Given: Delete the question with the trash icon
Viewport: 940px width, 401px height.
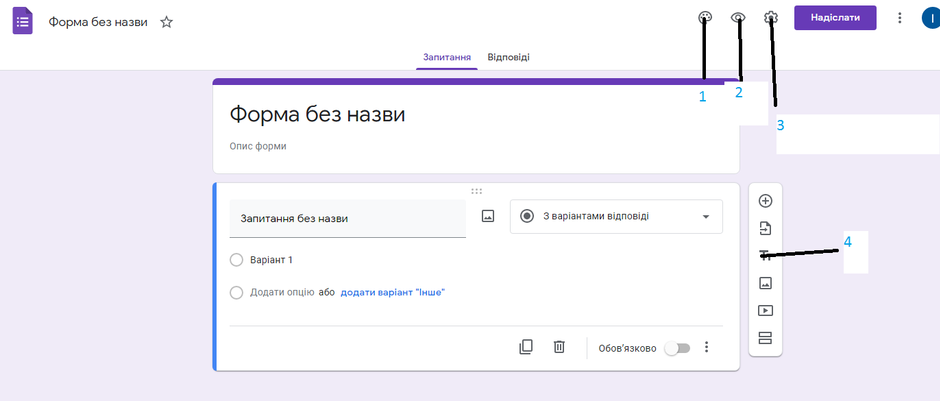Looking at the screenshot, I should point(559,347).
